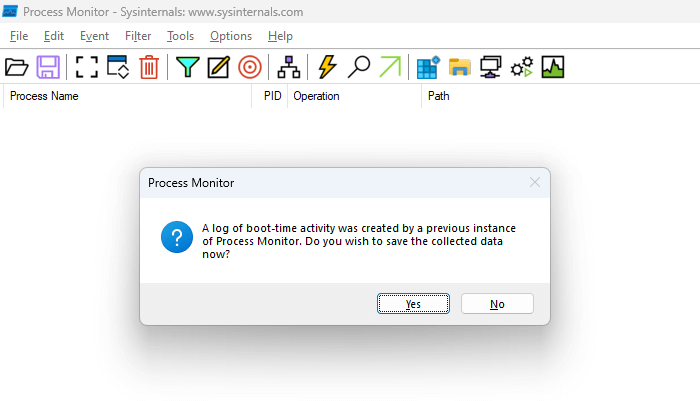
Task: Open the Edit menu
Action: [54, 36]
